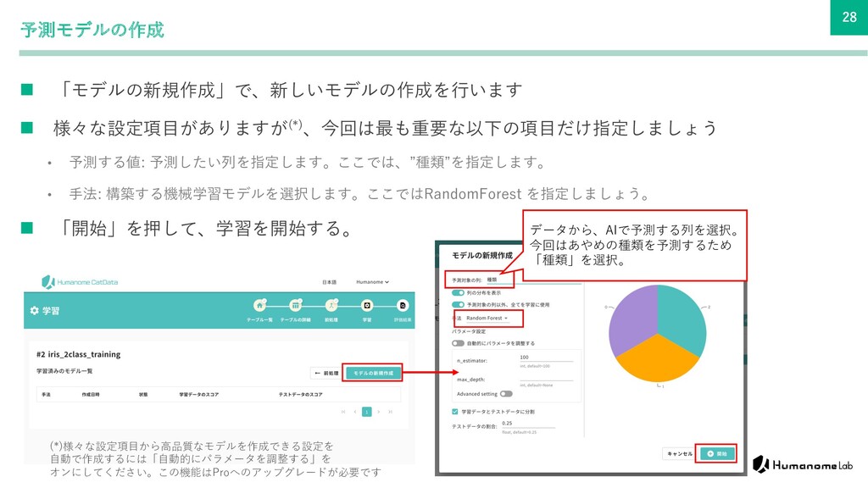Select the 学習 step icon in progress bar

pos(366,305)
